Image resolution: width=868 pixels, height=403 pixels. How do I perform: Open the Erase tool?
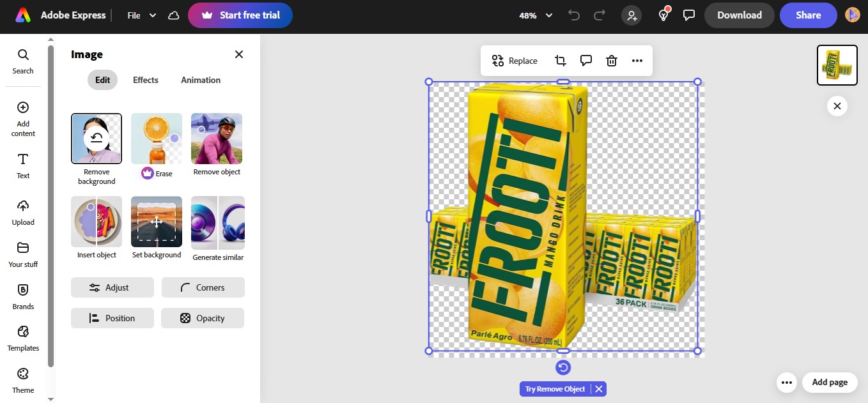coord(156,139)
